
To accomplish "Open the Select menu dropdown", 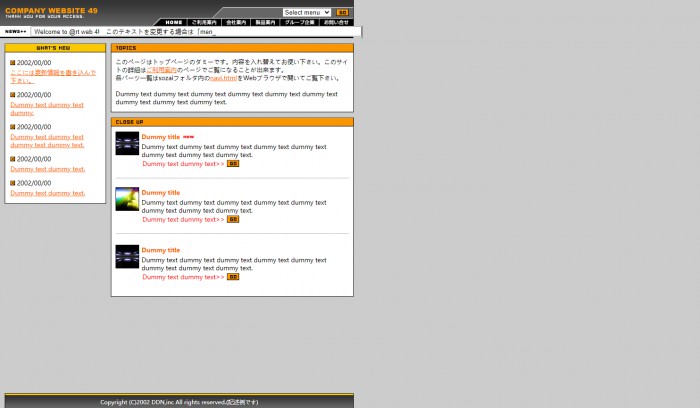I will coord(306,13).
